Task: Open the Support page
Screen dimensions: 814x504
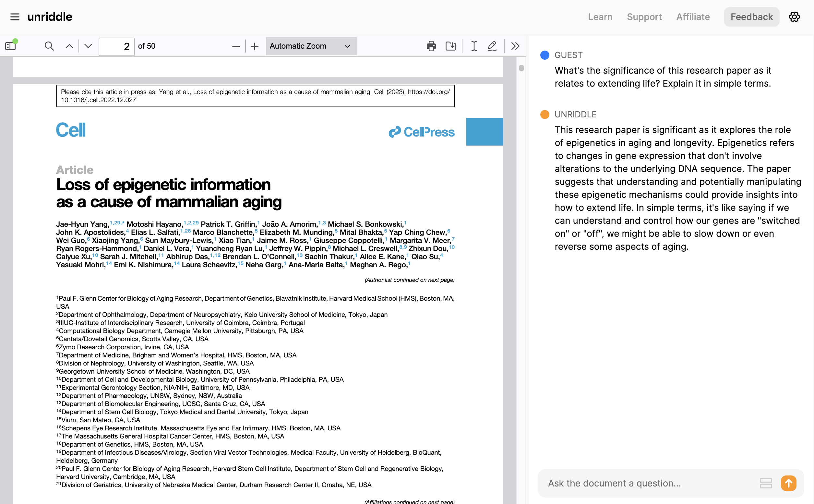Action: 644,17
